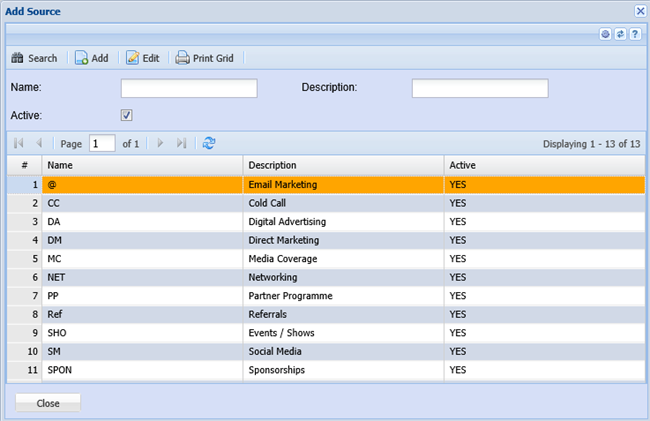Focus the Description filter text box

(480, 88)
